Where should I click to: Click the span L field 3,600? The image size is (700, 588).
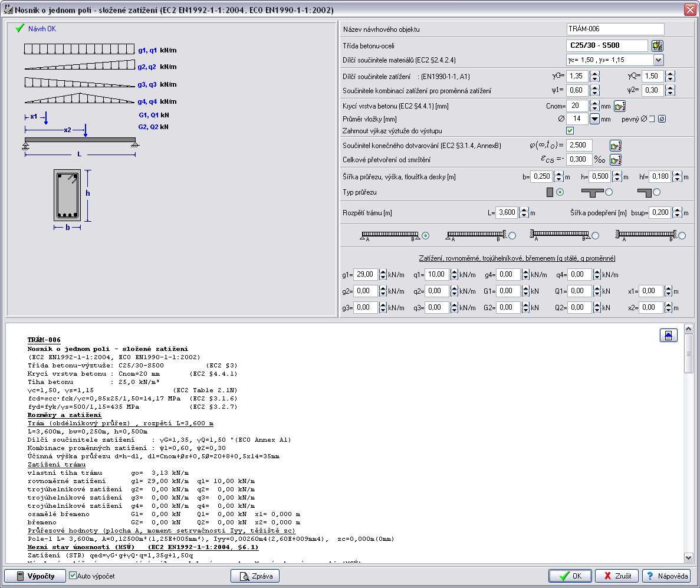click(x=507, y=212)
